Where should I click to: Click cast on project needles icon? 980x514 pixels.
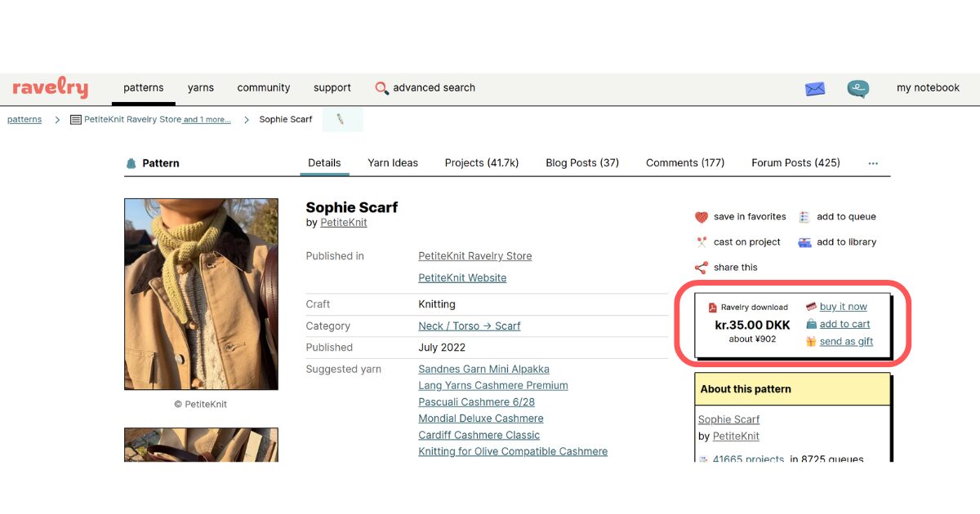[701, 242]
